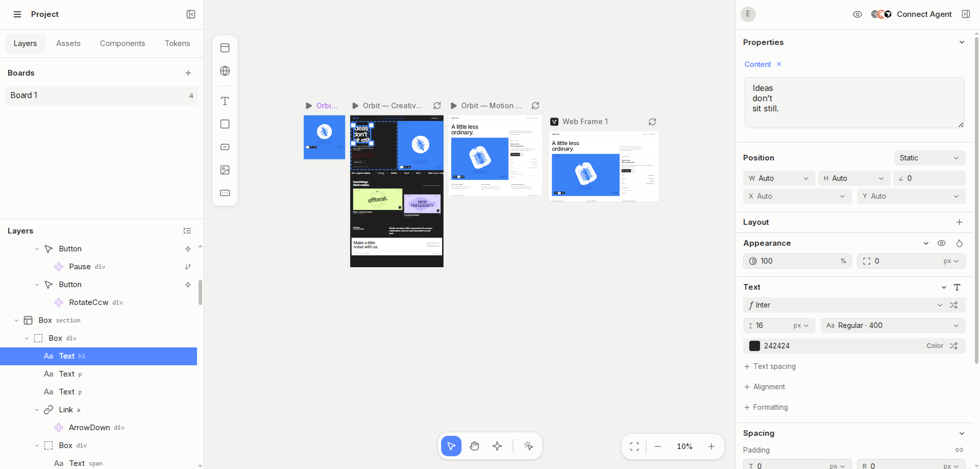Open the Position type Static dropdown

click(x=930, y=158)
